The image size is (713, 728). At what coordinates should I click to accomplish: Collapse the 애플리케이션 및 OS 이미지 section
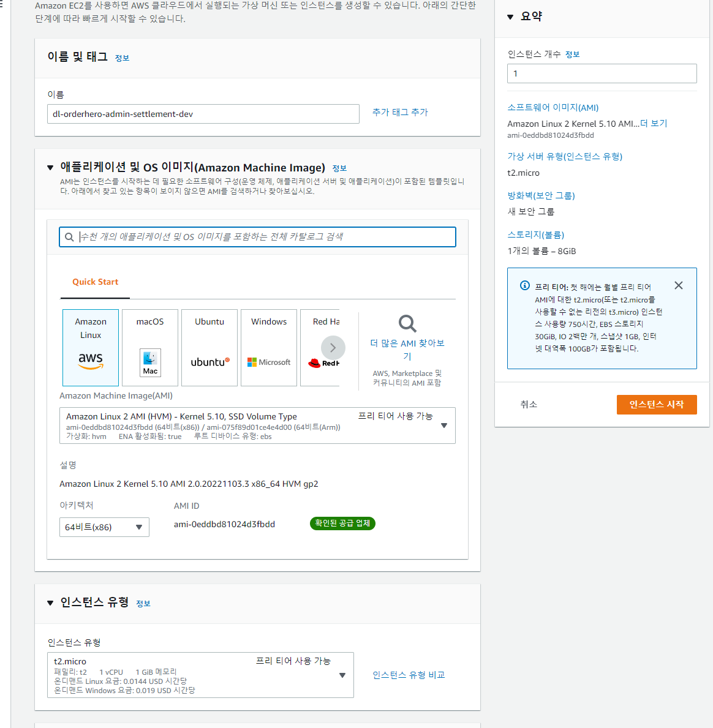pos(50,168)
